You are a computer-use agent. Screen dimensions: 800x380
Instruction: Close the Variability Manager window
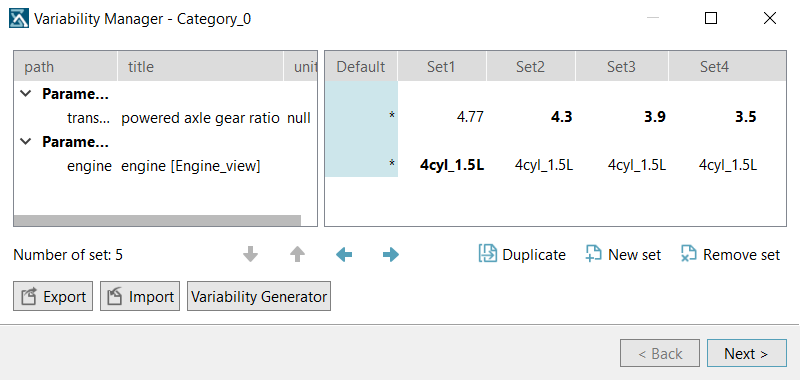(x=770, y=18)
